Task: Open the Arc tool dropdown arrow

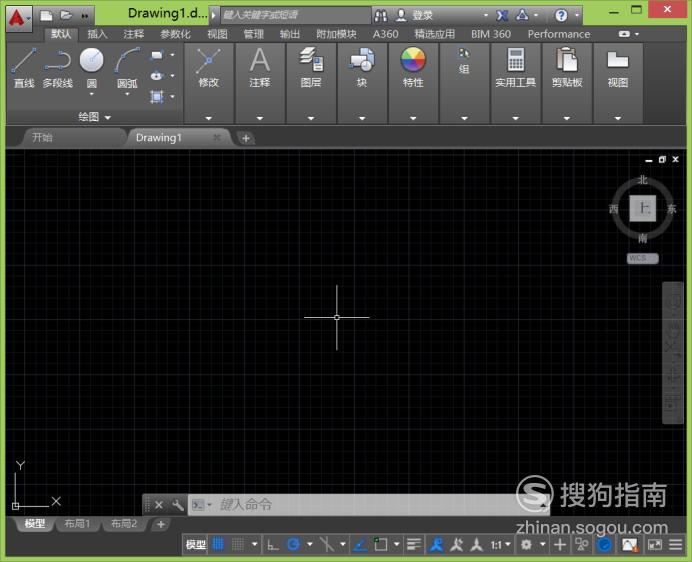Action: tap(127, 94)
